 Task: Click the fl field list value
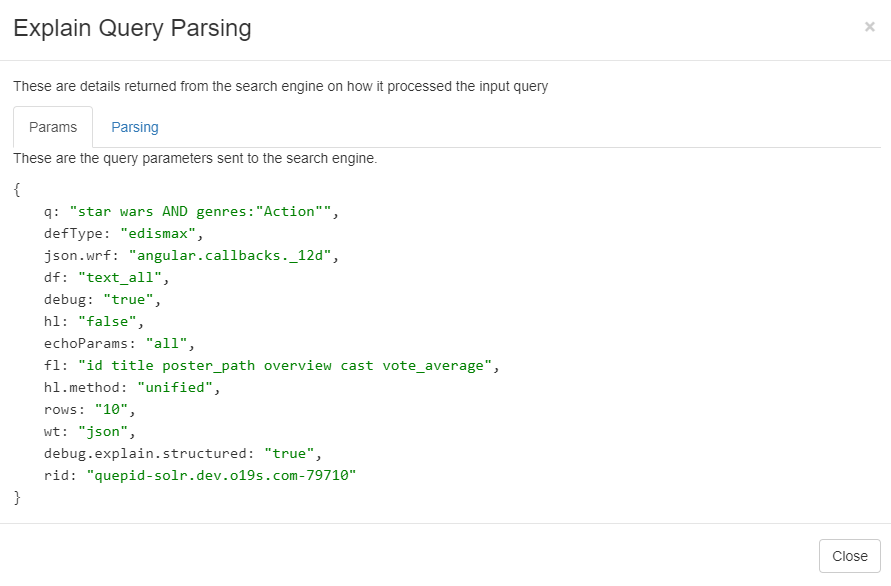point(285,365)
